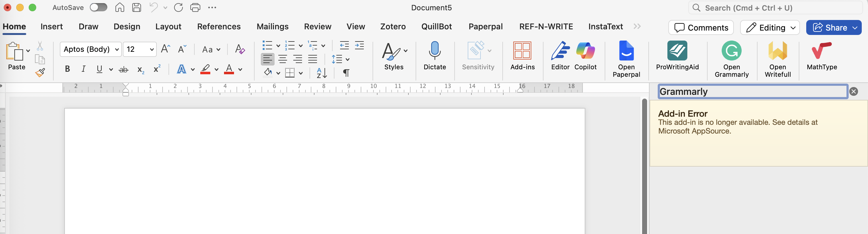Apply the red font color
Image resolution: width=868 pixels, height=234 pixels.
tap(229, 69)
